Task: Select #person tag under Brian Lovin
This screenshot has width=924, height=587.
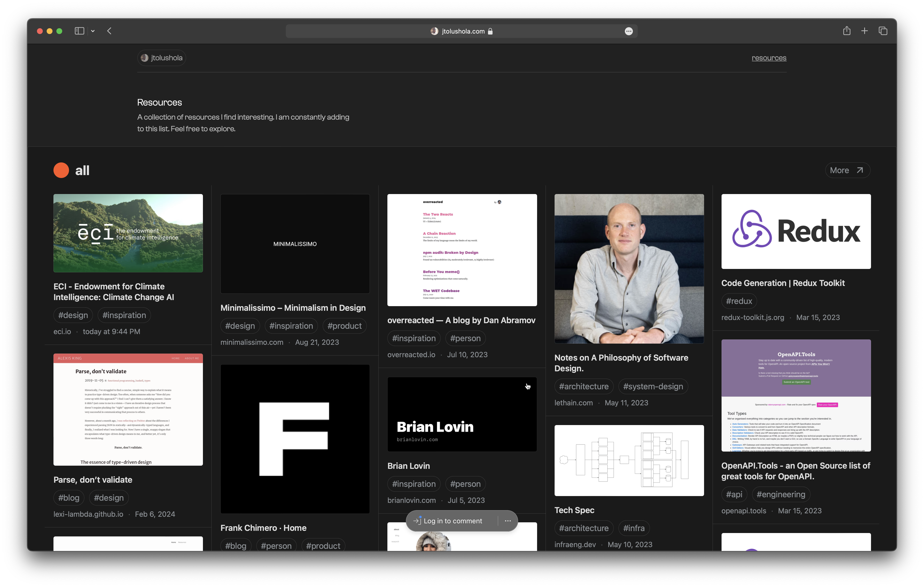Action: (465, 484)
